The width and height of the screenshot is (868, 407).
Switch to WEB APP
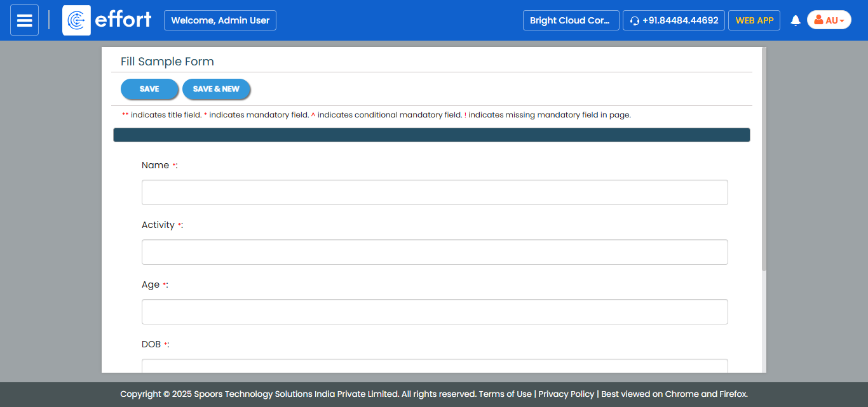point(754,20)
